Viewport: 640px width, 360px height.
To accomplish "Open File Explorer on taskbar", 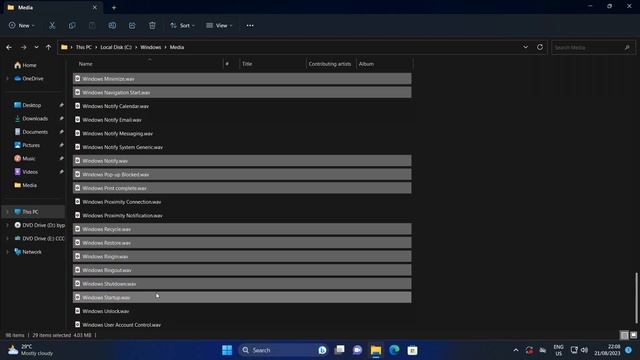I will pos(376,350).
